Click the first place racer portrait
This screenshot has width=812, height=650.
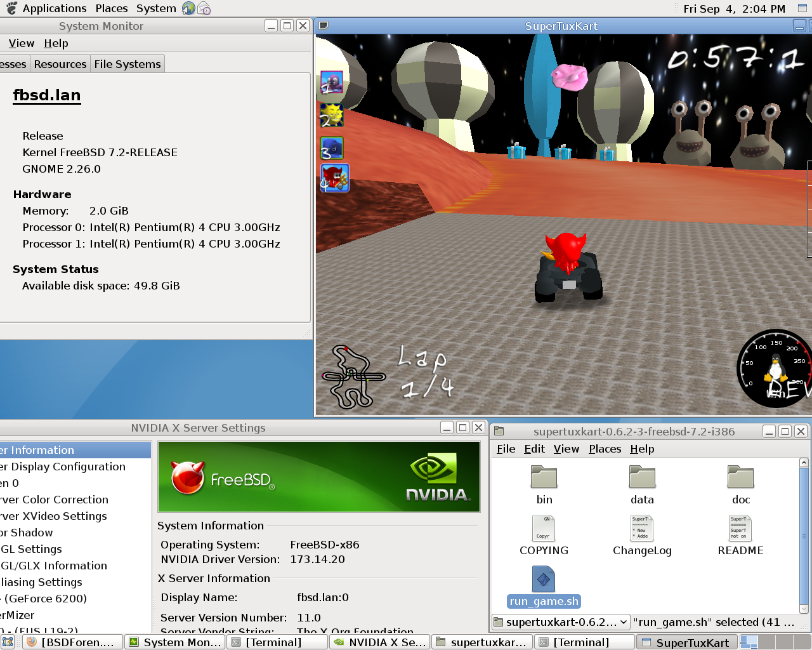(332, 83)
